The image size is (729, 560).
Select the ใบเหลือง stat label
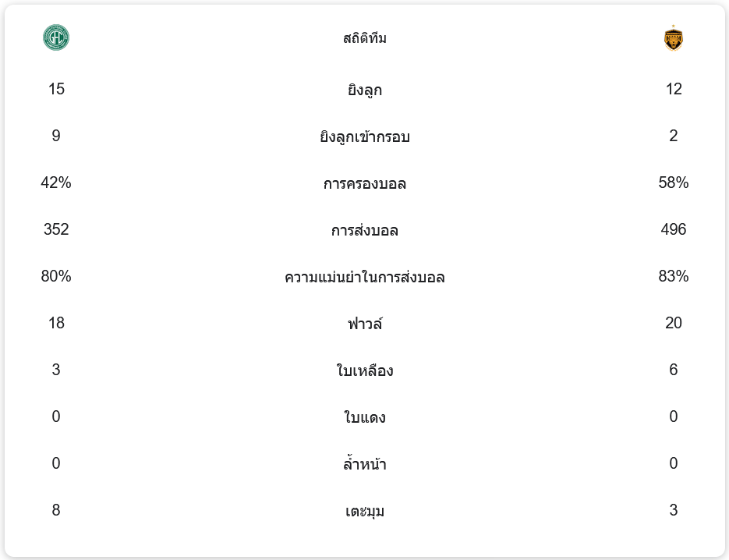point(365,370)
